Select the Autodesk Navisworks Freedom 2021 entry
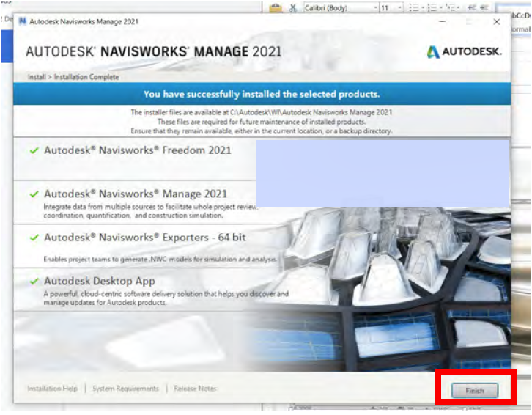Screen dimensions: 532x415 pyautogui.click(x=138, y=150)
